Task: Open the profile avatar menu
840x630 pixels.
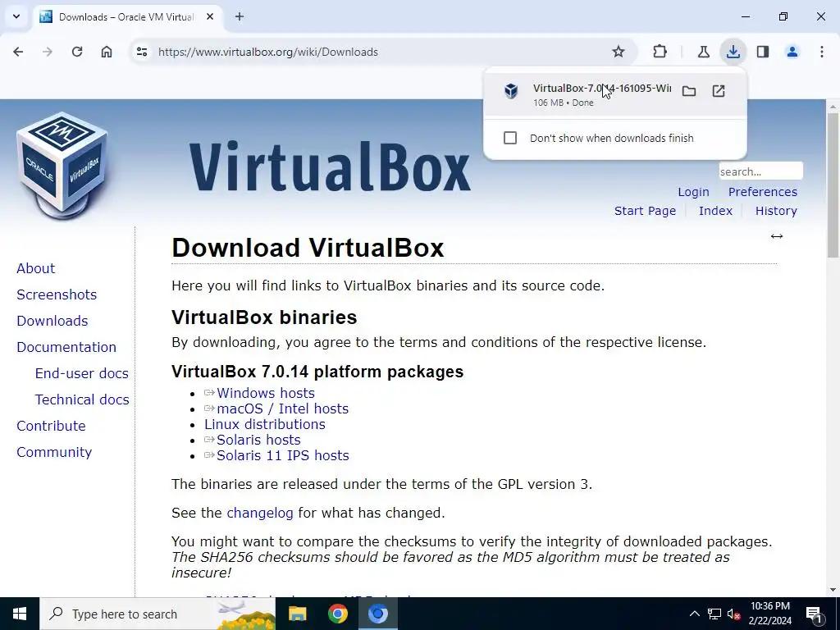Action: (x=792, y=52)
